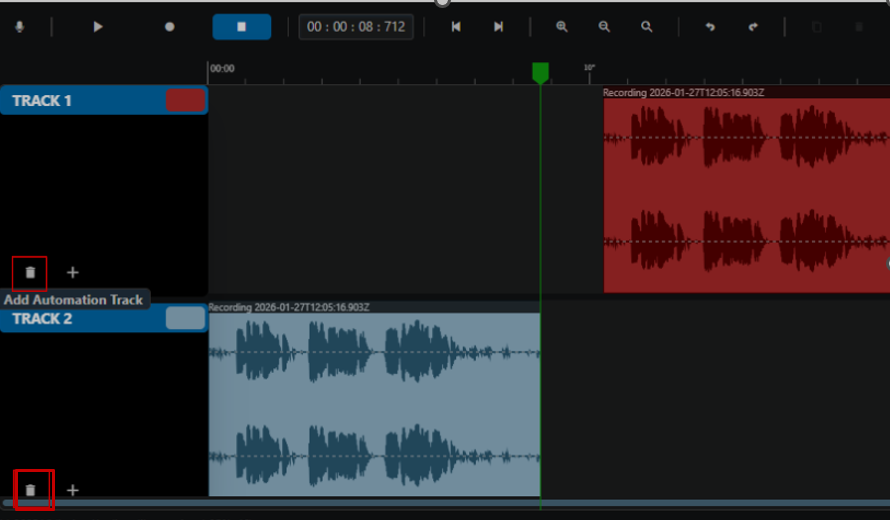Click the dimmed trash icon in toolbar
This screenshot has width=890, height=520.
click(859, 27)
